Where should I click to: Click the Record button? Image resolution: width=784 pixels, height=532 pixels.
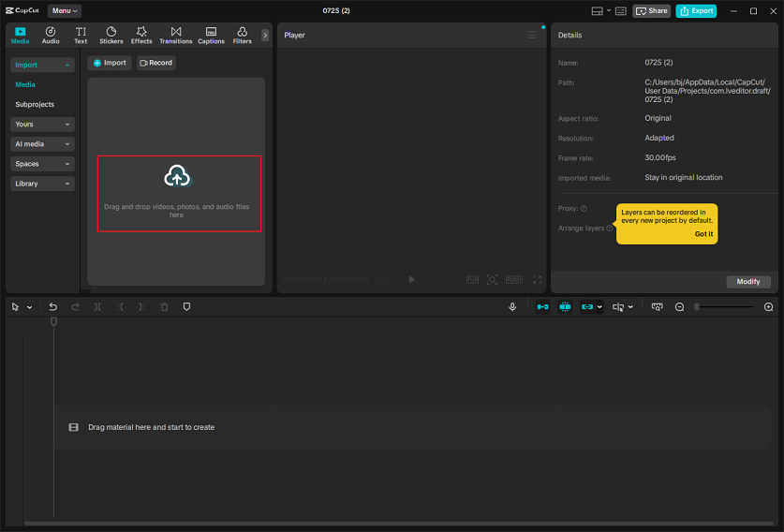tap(156, 63)
